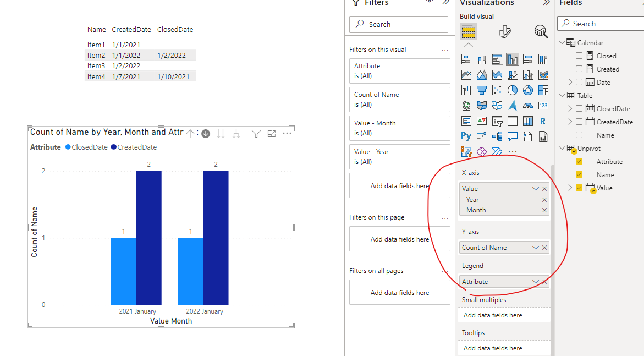Click the filter funnel icon on chart header
644x356 pixels.
(256, 134)
